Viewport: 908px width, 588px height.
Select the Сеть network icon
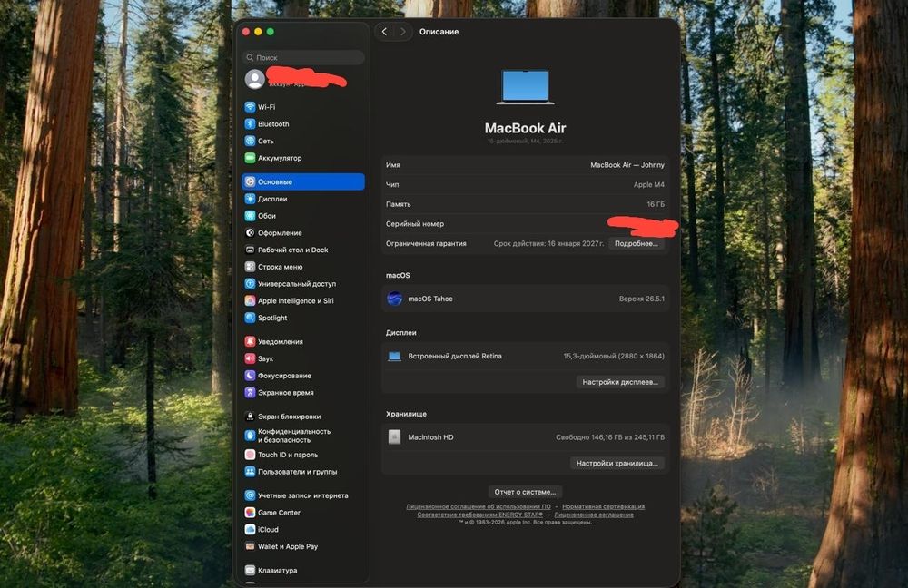point(250,141)
